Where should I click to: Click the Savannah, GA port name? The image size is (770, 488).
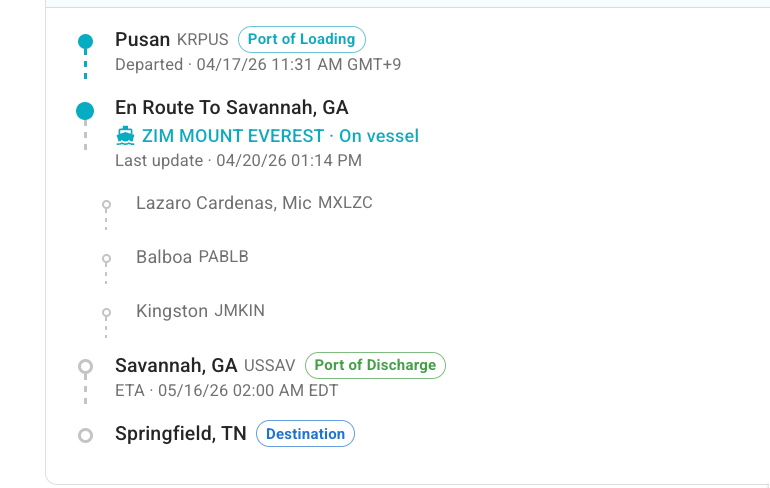pos(176,365)
